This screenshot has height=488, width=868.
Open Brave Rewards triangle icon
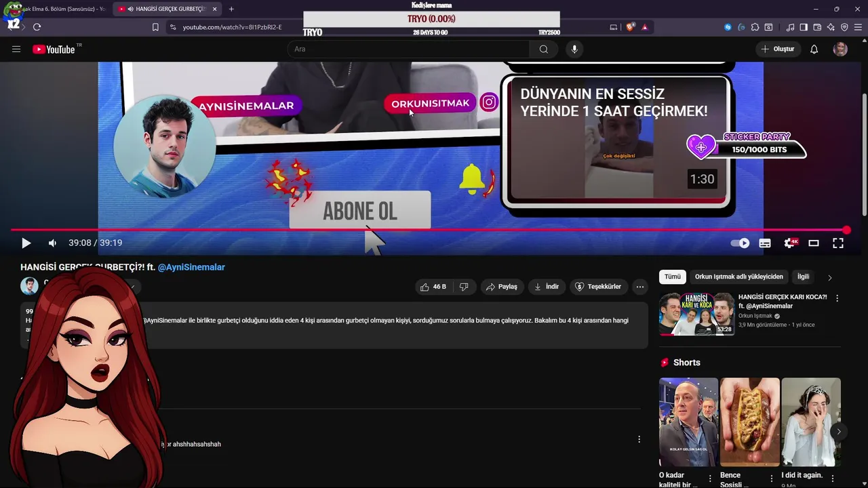(x=644, y=27)
